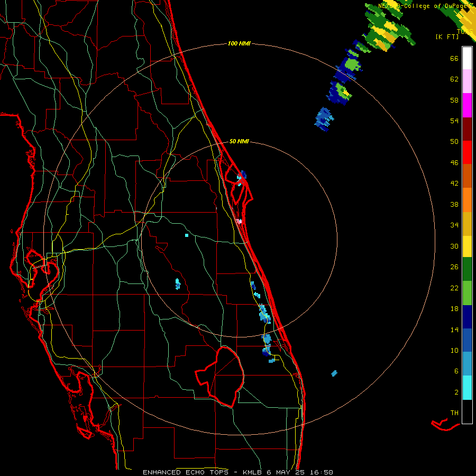Image resolution: width=476 pixels, height=476 pixels.
Task: Click the '30' scale label
Action: [x=454, y=246]
